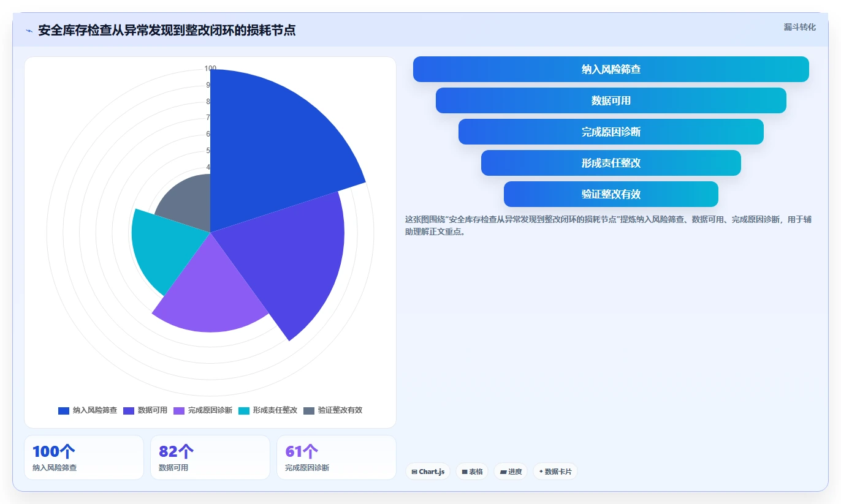Toggle 验证整改有效 legend entry

pos(333,410)
